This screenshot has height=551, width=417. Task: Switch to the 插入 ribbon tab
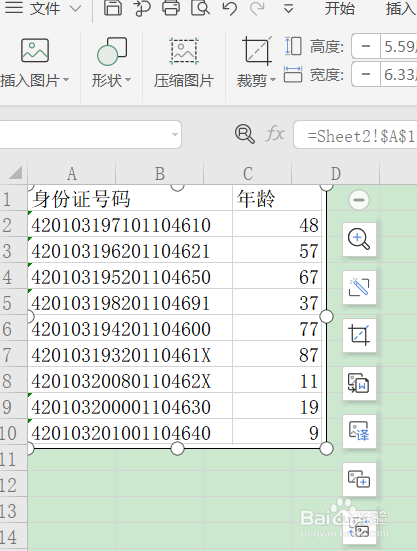[401, 8]
